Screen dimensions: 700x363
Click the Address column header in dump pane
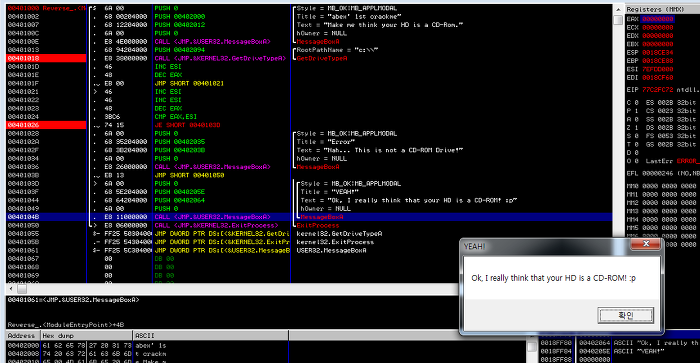click(23, 335)
